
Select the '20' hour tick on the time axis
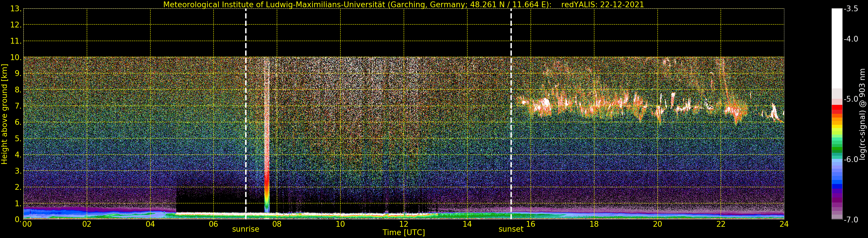657,224
